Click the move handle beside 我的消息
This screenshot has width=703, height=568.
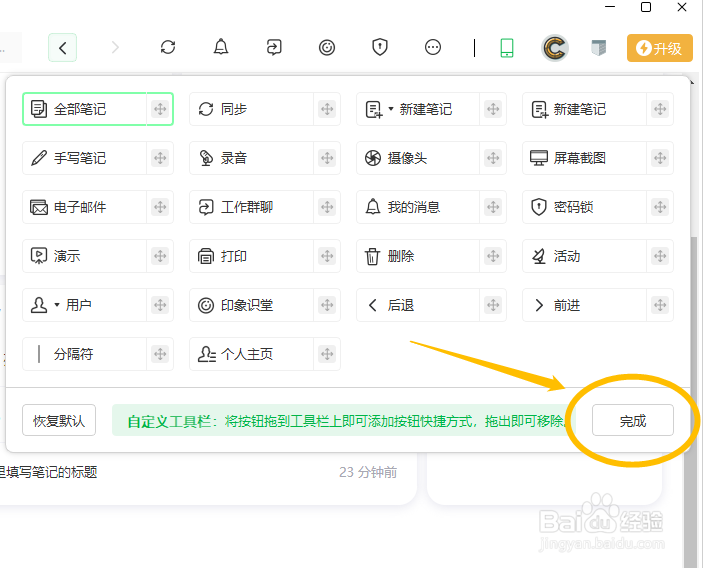click(493, 207)
